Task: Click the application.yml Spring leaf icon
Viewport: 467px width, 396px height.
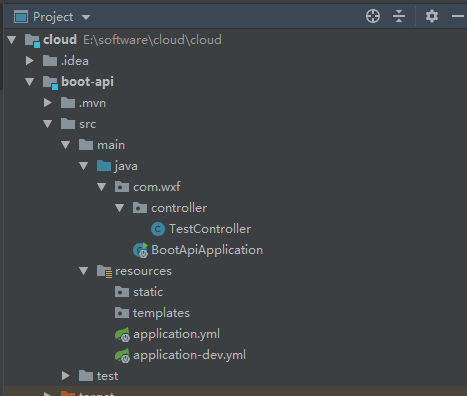Action: (122, 334)
